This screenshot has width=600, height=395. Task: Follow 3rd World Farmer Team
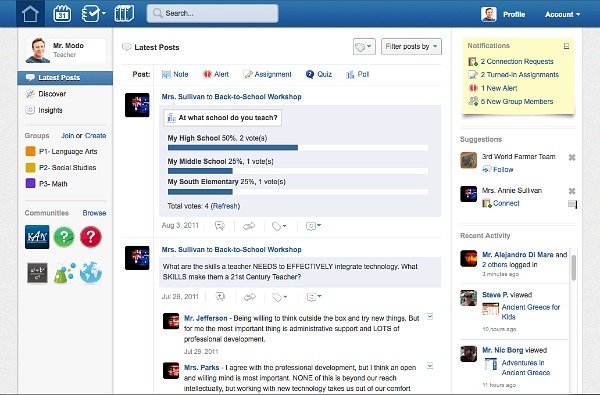(503, 170)
